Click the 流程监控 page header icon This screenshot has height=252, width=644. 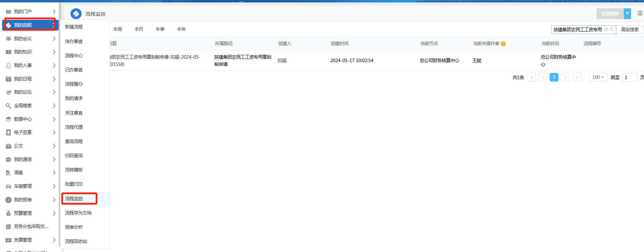pos(76,14)
